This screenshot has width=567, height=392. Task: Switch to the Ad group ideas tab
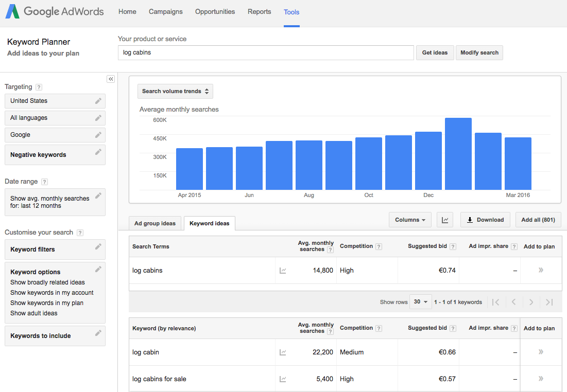click(x=154, y=223)
